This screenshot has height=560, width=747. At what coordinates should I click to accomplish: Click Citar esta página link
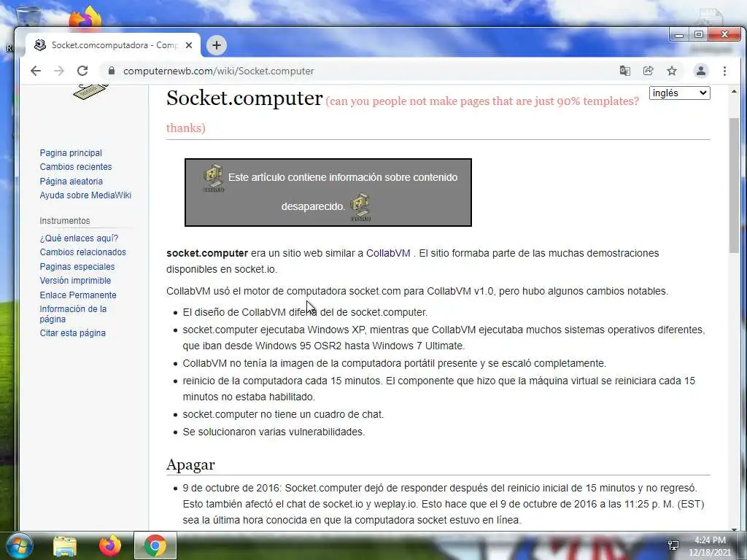(72, 332)
